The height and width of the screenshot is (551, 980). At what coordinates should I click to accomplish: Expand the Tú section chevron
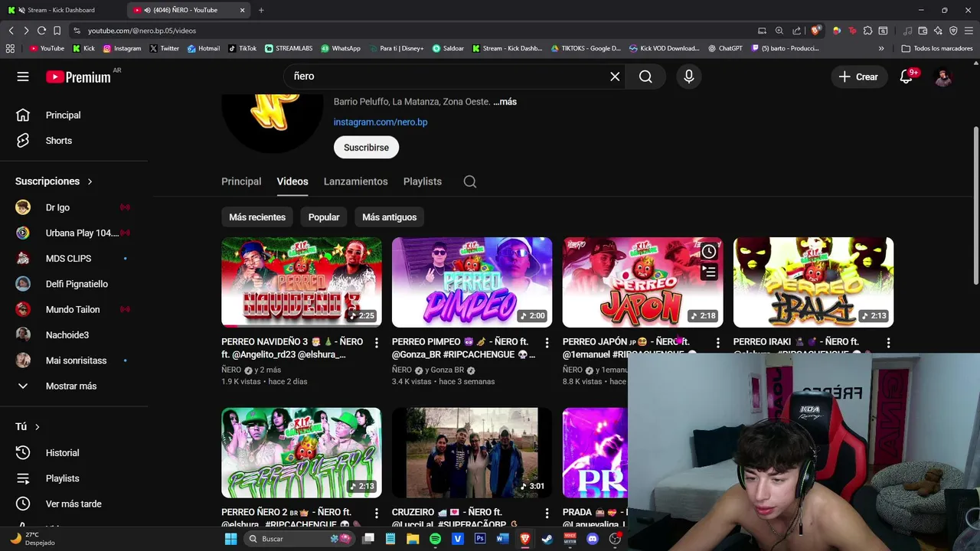[x=37, y=427]
